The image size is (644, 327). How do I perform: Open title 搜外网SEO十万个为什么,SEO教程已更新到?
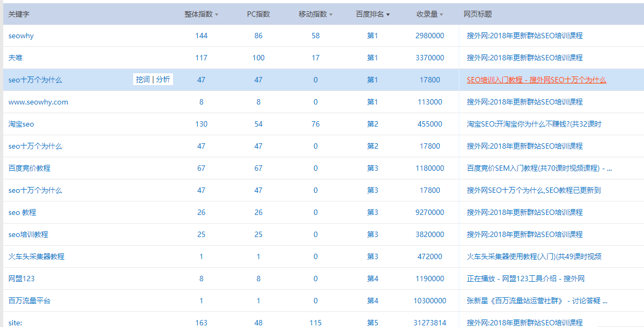click(534, 191)
